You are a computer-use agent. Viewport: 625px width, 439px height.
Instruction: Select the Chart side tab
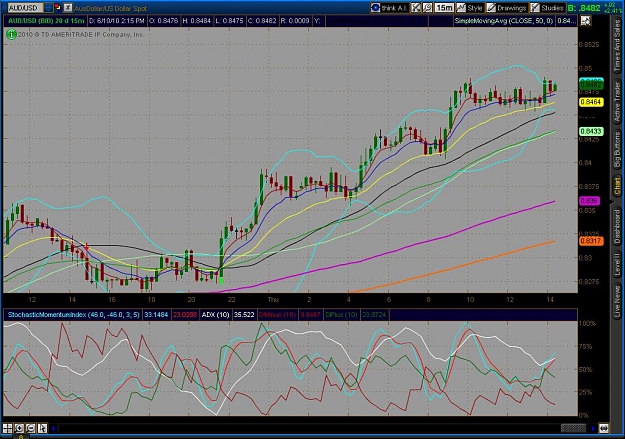(617, 186)
